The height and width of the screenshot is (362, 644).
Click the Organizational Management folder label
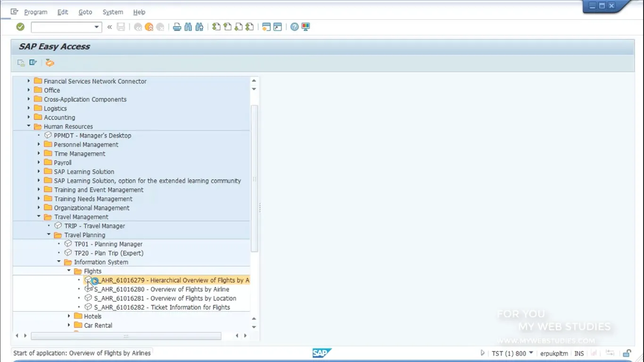tap(91, 208)
